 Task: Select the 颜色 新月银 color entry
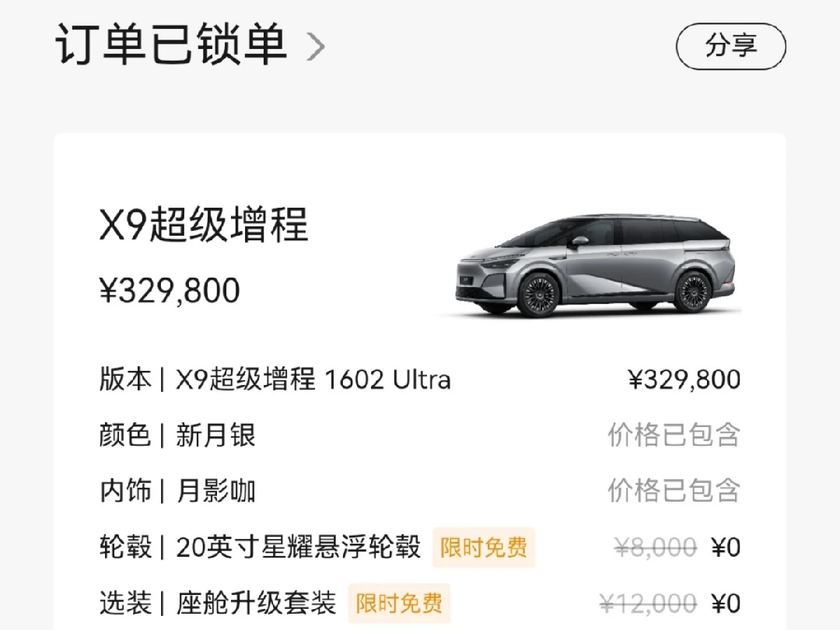tap(177, 436)
